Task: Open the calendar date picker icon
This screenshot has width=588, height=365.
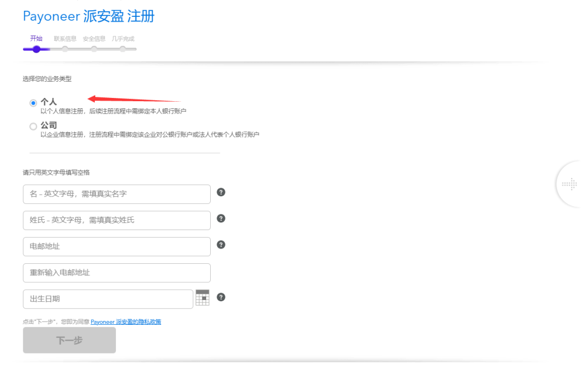Action: pyautogui.click(x=203, y=298)
